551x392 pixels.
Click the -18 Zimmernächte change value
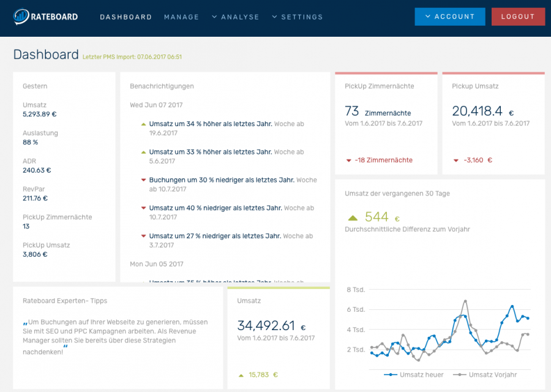(383, 160)
